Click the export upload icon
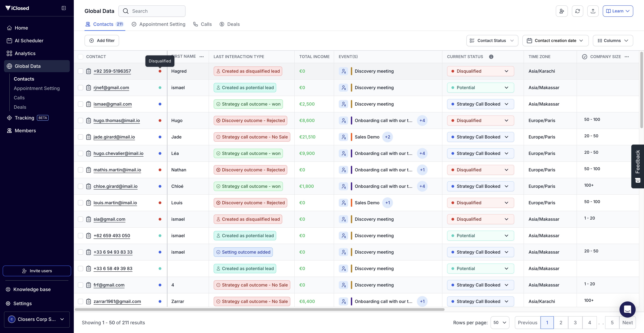This screenshot has height=333, width=644. (x=593, y=11)
